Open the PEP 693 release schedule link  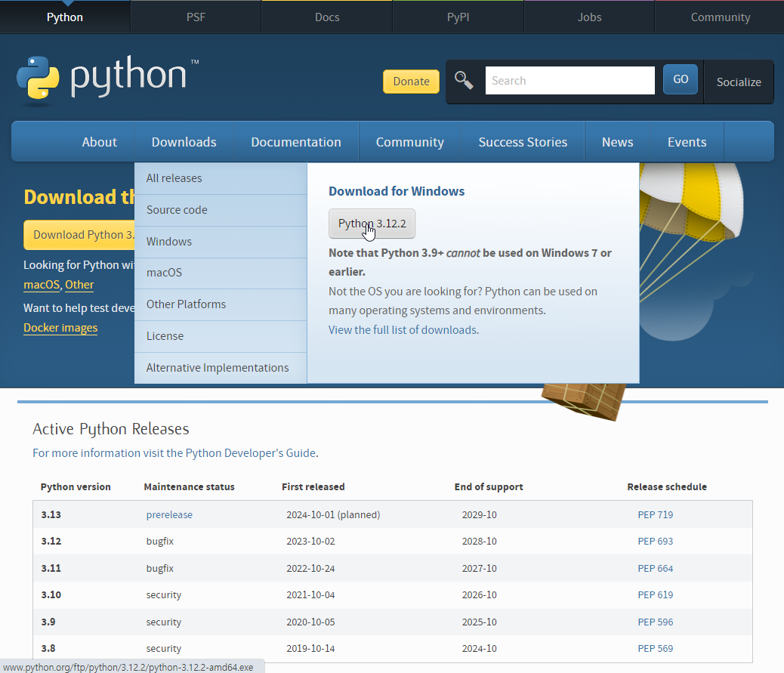click(x=655, y=541)
